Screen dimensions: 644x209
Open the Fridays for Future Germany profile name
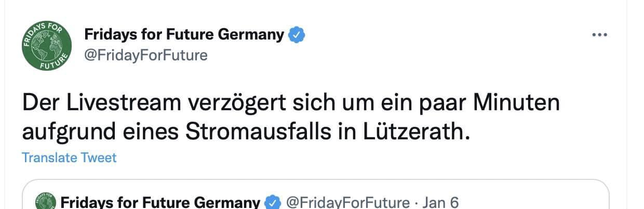click(x=184, y=35)
